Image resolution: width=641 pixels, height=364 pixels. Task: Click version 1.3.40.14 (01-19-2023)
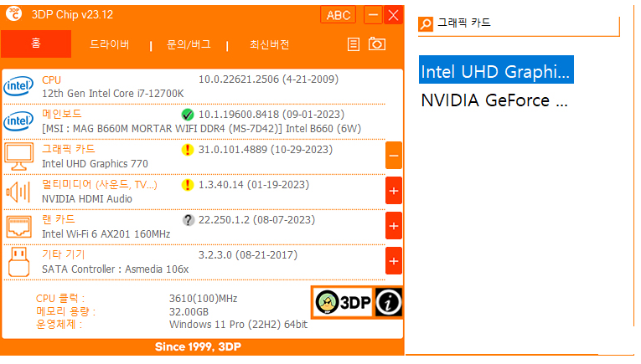click(x=254, y=185)
